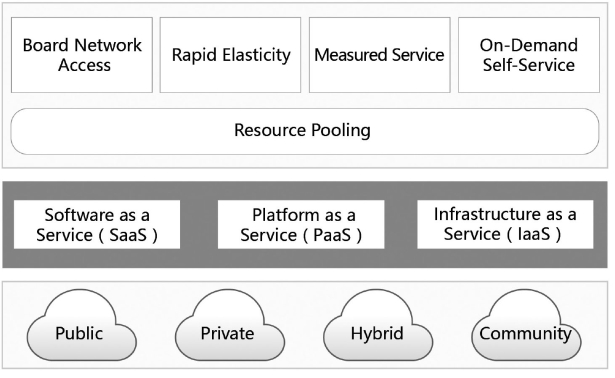Image resolution: width=615 pixels, height=378 pixels.
Task: Click the Public cloud icon
Action: click(82, 325)
